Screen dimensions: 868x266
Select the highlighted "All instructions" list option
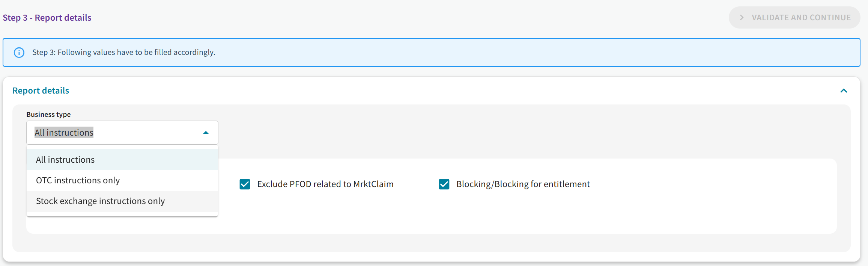65,160
